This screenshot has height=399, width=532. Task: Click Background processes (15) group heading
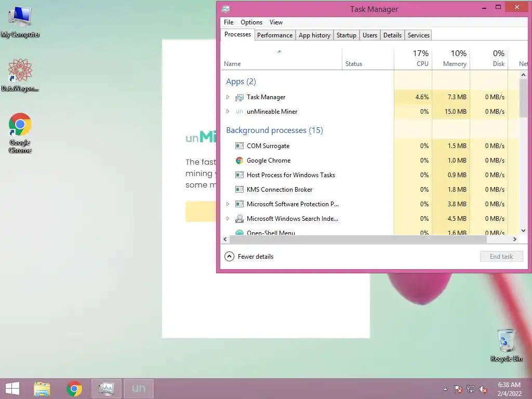pos(274,130)
